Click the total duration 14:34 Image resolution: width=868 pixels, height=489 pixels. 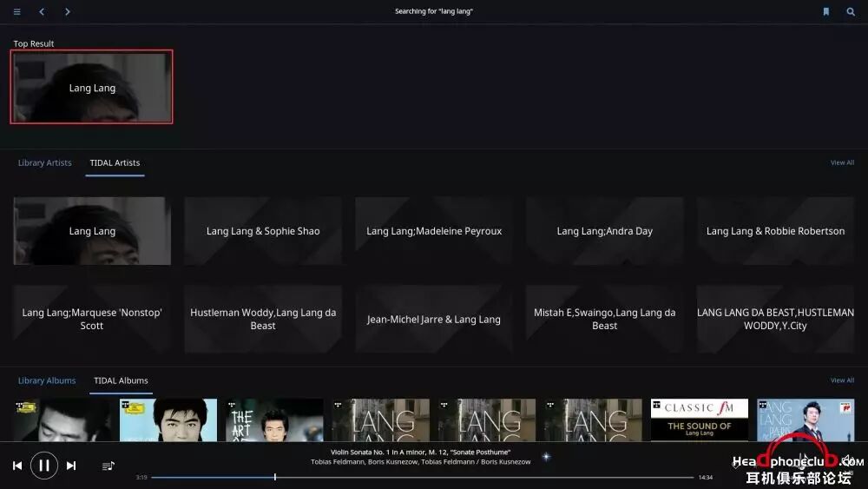click(x=705, y=478)
